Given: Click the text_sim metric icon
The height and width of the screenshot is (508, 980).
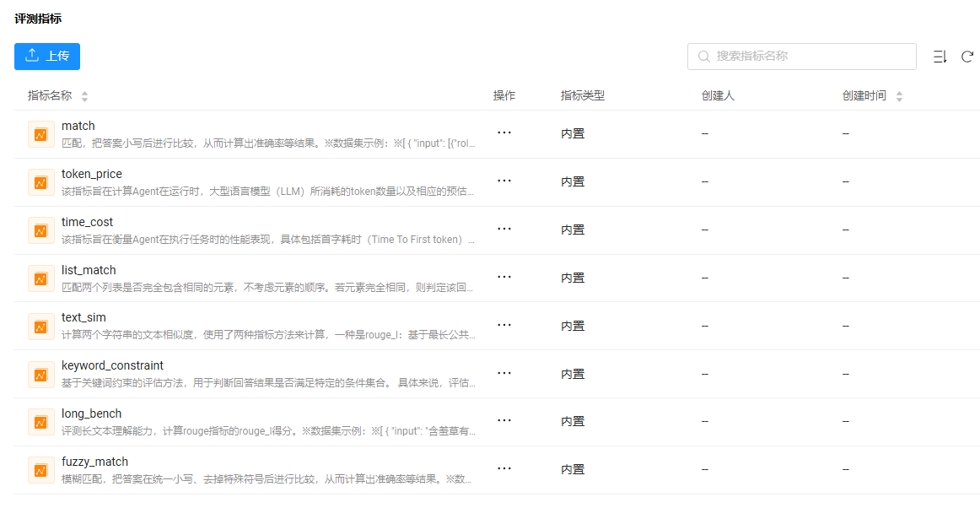Looking at the screenshot, I should [x=40, y=326].
